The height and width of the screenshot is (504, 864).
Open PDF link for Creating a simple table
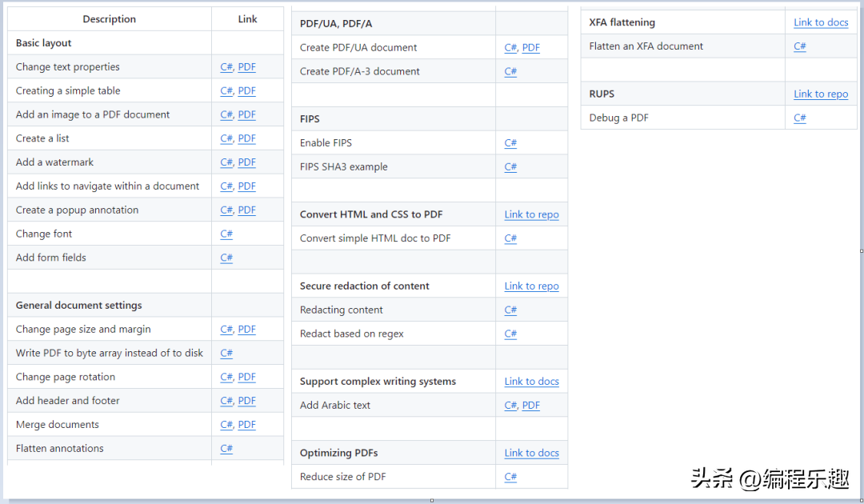247,91
